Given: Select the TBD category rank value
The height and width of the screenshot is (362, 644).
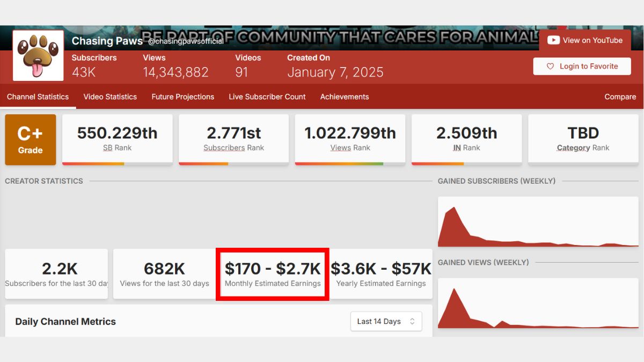Looking at the screenshot, I should [x=583, y=133].
